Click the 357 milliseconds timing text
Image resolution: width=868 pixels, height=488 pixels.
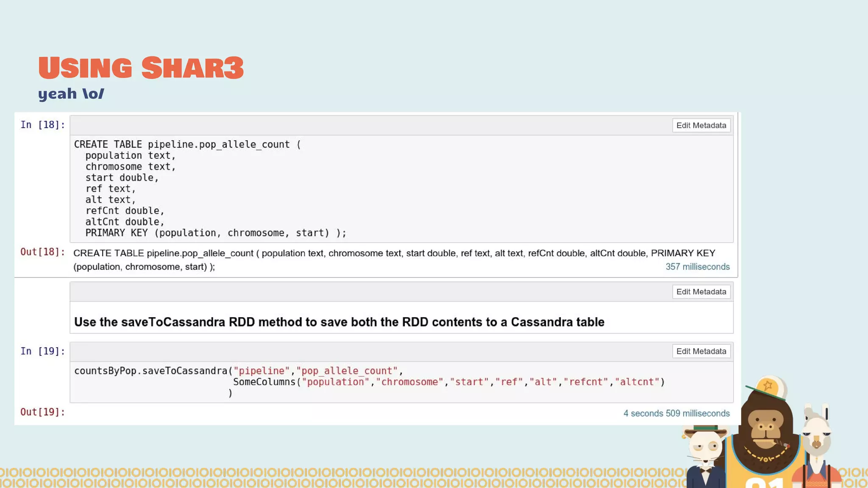pos(697,267)
